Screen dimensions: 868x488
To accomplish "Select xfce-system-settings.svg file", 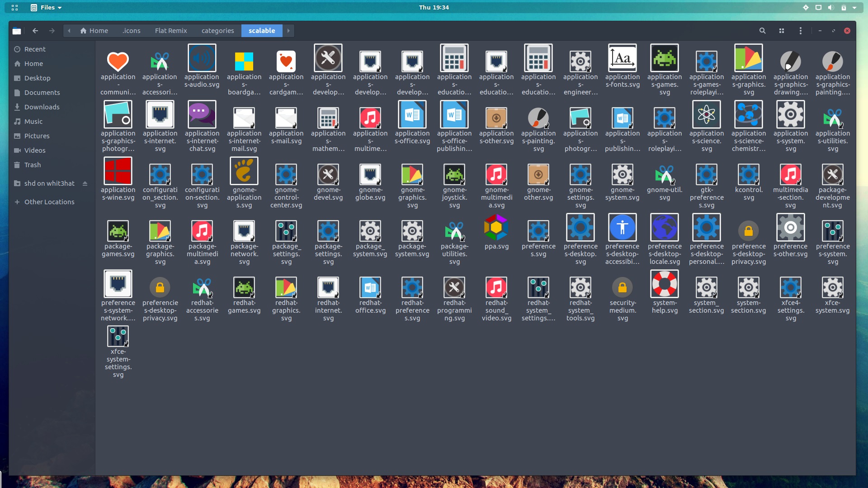I will pyautogui.click(x=118, y=337).
